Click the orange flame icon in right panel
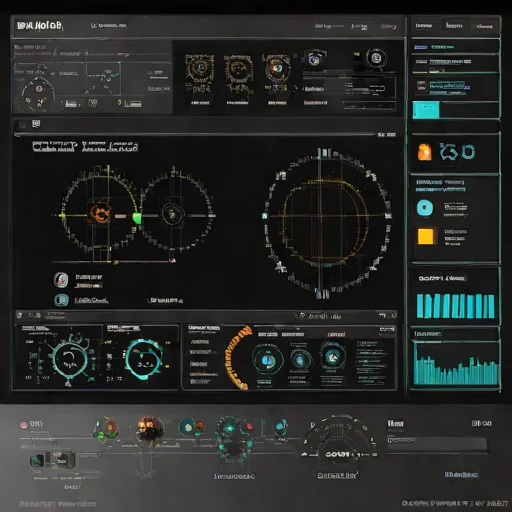512x512 pixels. [x=425, y=152]
